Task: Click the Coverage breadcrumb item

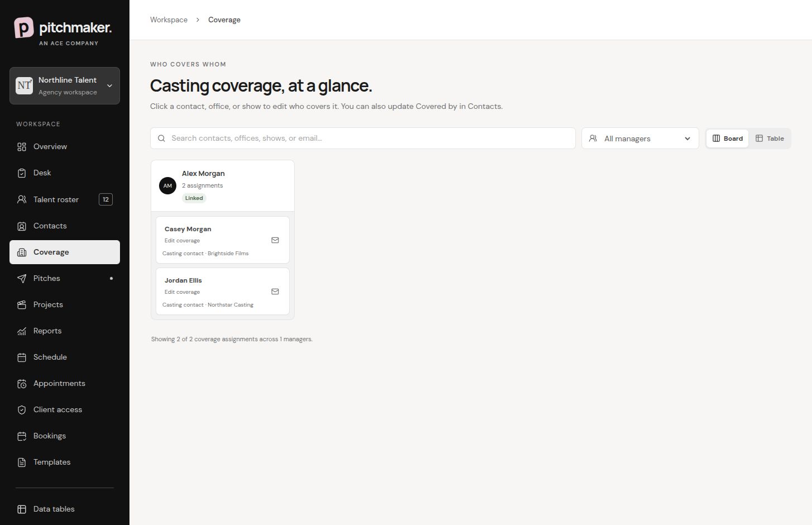Action: [x=224, y=20]
